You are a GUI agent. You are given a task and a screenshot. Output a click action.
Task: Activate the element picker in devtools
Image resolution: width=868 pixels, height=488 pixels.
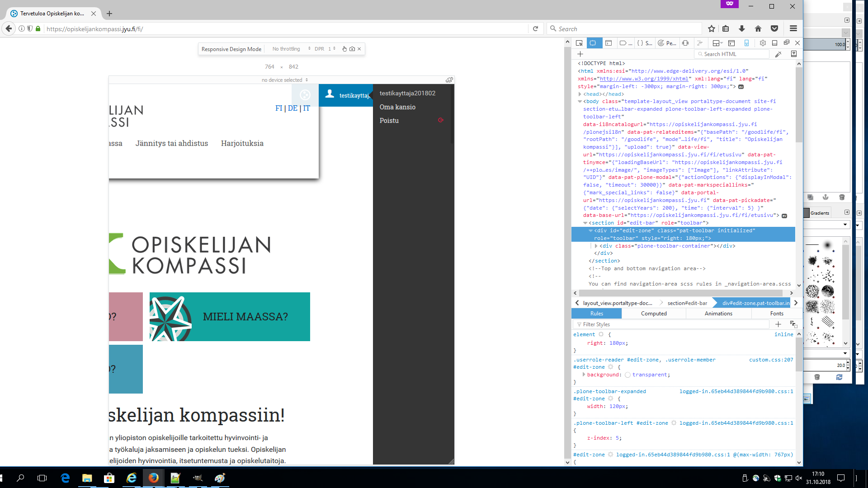579,43
